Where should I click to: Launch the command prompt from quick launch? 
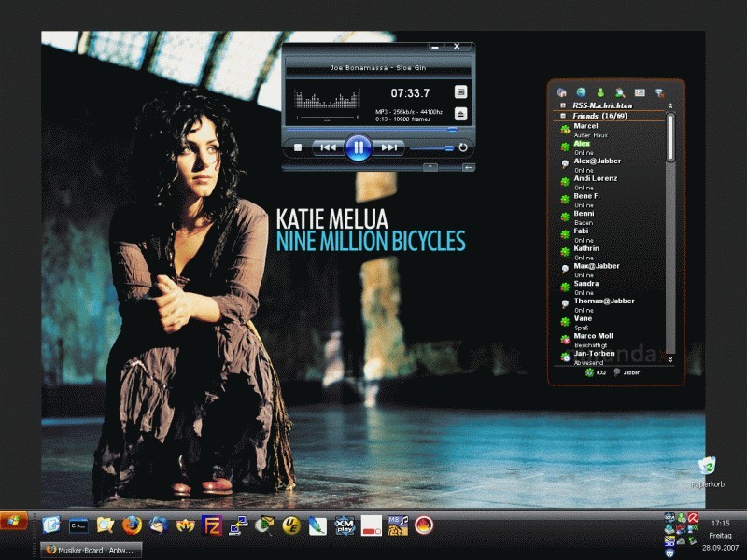click(x=78, y=525)
